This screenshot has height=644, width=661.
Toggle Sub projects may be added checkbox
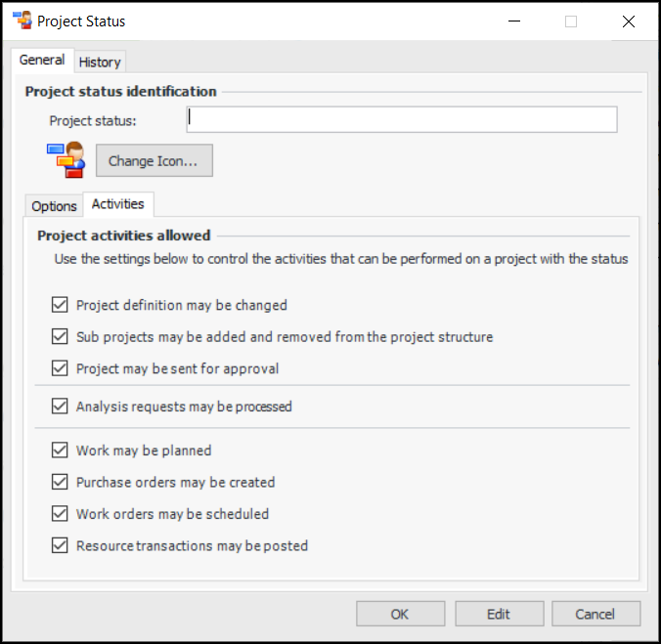pos(60,337)
